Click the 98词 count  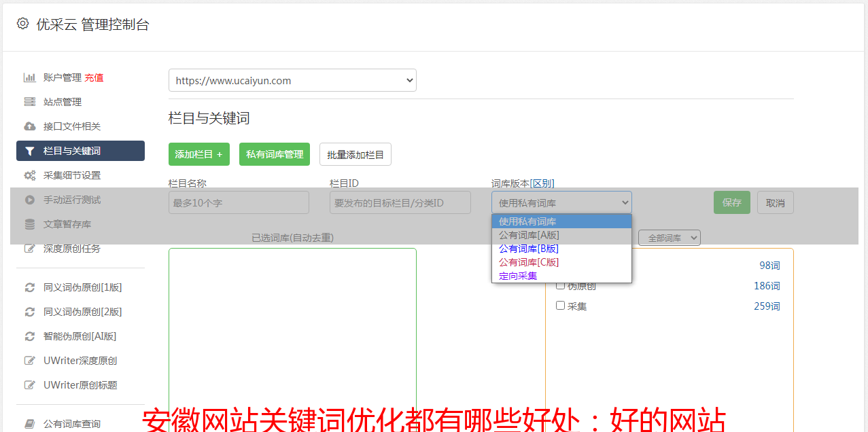pos(770,266)
